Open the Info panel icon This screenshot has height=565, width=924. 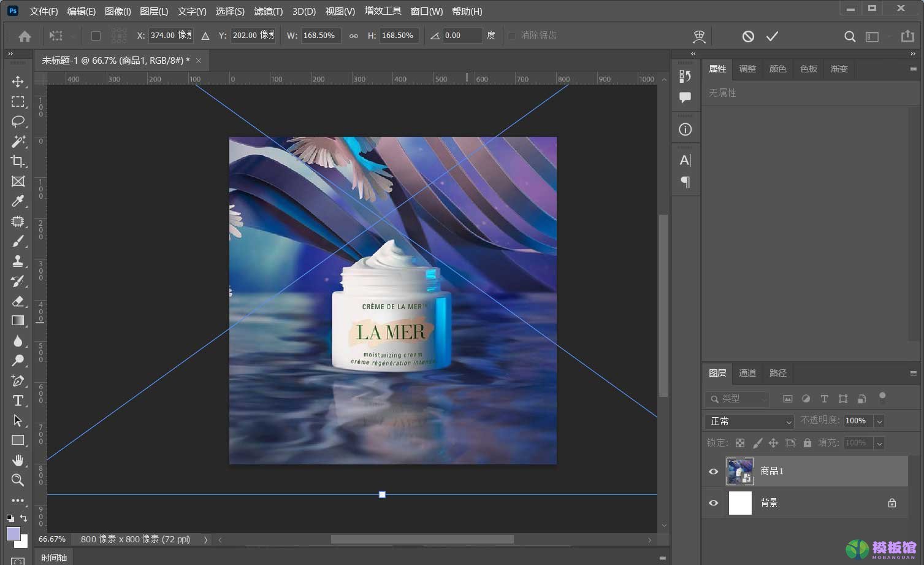[685, 129]
